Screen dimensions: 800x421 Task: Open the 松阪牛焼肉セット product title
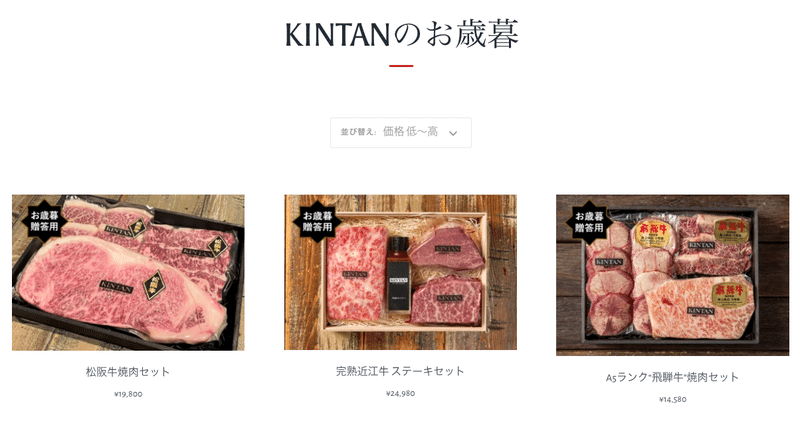pyautogui.click(x=128, y=372)
